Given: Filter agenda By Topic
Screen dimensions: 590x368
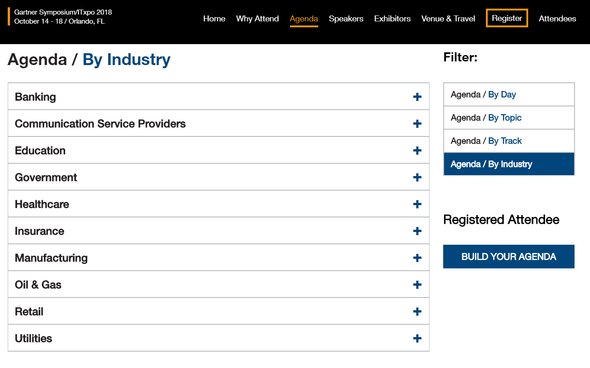Looking at the screenshot, I should point(509,118).
